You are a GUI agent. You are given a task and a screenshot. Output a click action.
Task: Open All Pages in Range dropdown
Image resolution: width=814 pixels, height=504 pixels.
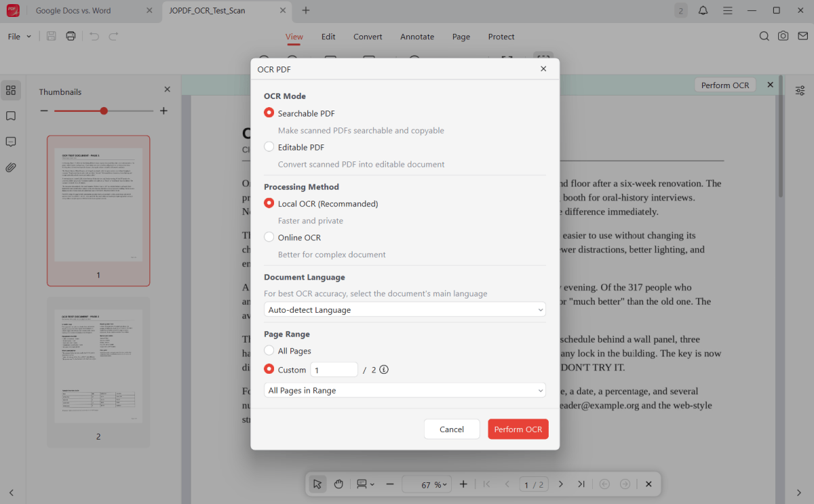tap(405, 390)
